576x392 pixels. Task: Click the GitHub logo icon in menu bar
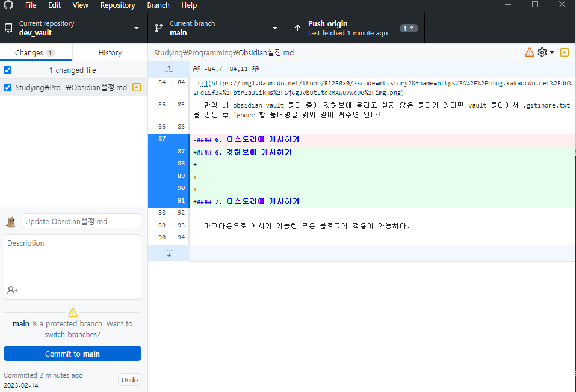8,5
